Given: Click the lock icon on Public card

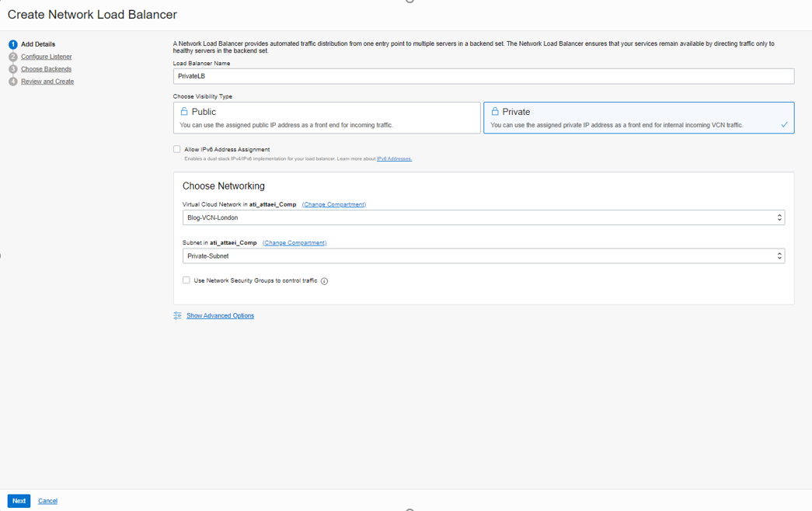Looking at the screenshot, I should (x=184, y=112).
